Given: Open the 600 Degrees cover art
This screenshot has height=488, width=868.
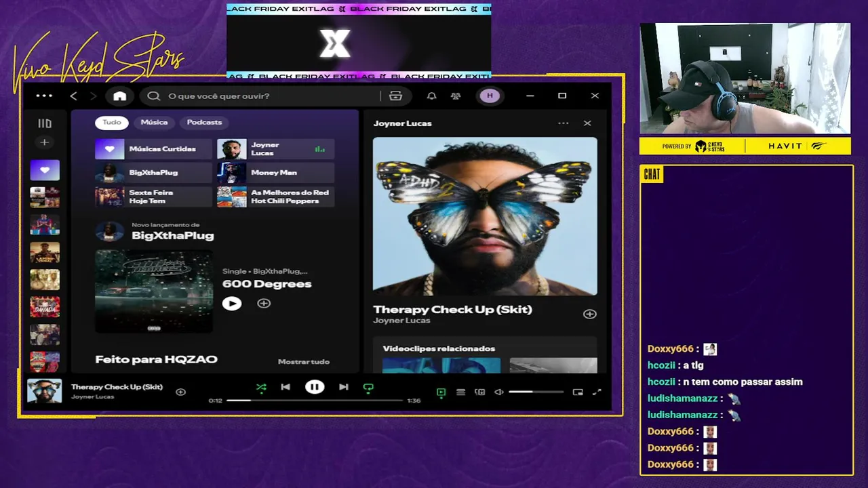Looking at the screenshot, I should [x=154, y=291].
